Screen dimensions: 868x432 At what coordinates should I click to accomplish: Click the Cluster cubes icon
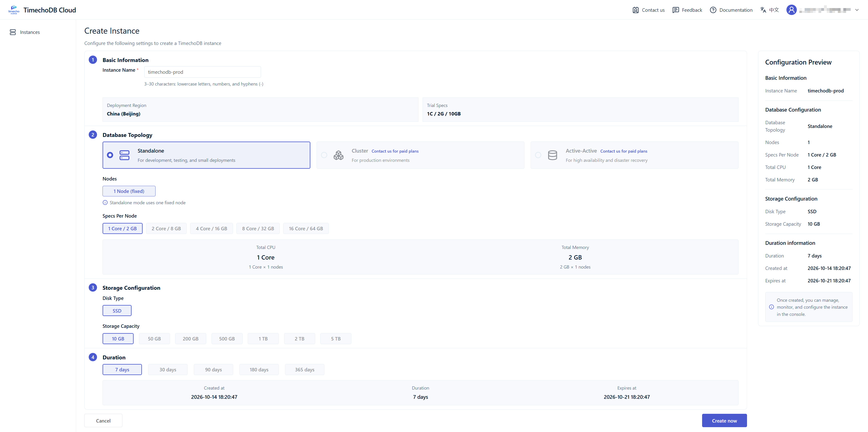point(338,155)
